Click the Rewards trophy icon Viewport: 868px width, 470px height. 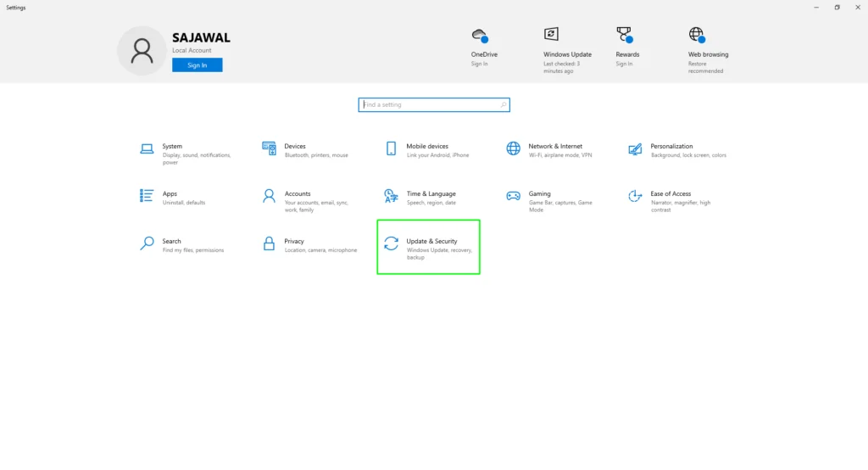625,35
